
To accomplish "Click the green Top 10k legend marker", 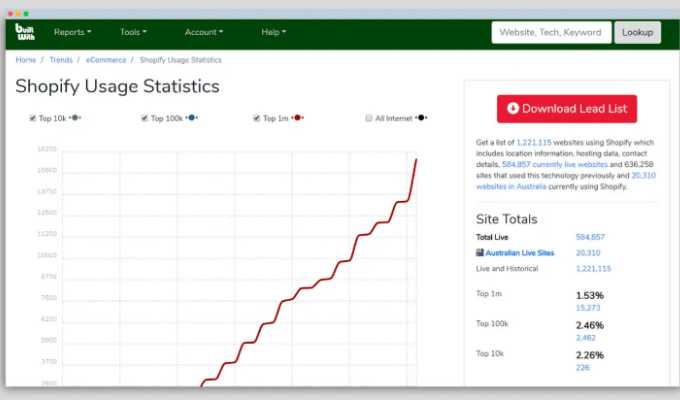I will (x=77, y=118).
